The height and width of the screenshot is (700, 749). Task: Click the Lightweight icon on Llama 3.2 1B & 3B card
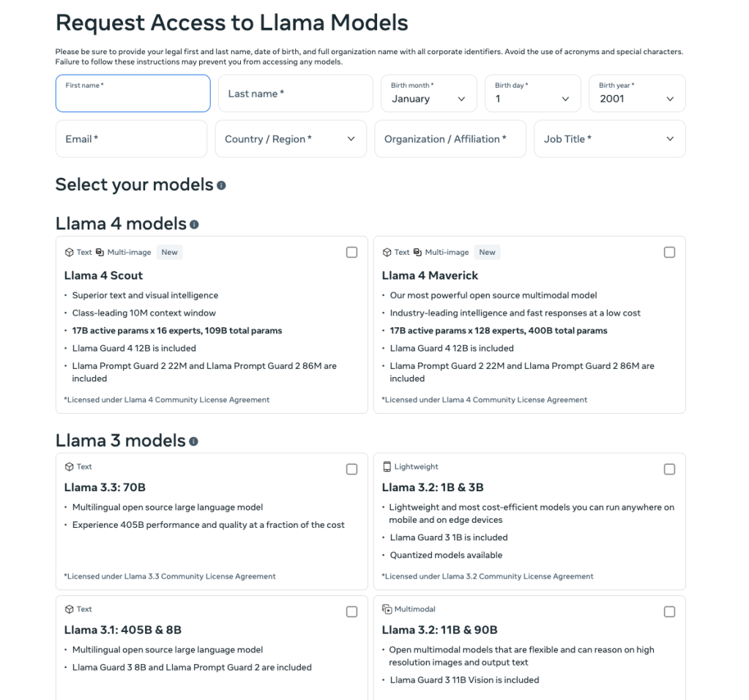click(x=387, y=466)
